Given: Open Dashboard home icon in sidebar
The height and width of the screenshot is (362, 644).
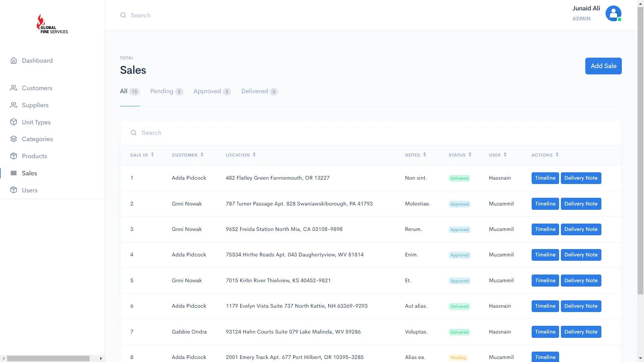Looking at the screenshot, I should pos(13,61).
